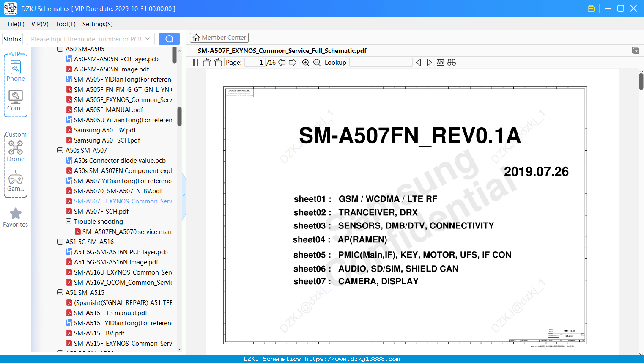Close the open PDF tab icon
The image size is (644, 363).
click(636, 50)
